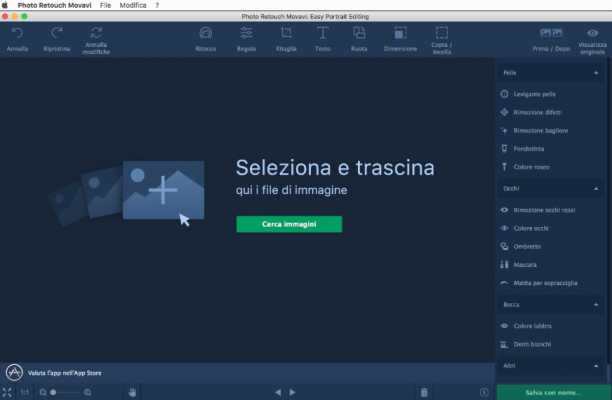Go to previous image arrow

(278, 392)
